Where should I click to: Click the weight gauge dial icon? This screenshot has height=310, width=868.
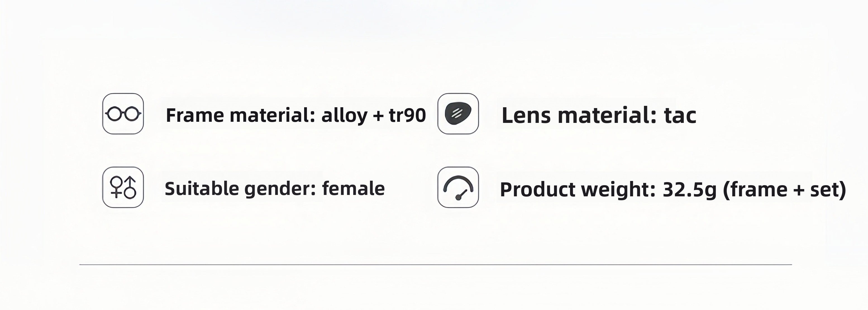click(x=458, y=187)
